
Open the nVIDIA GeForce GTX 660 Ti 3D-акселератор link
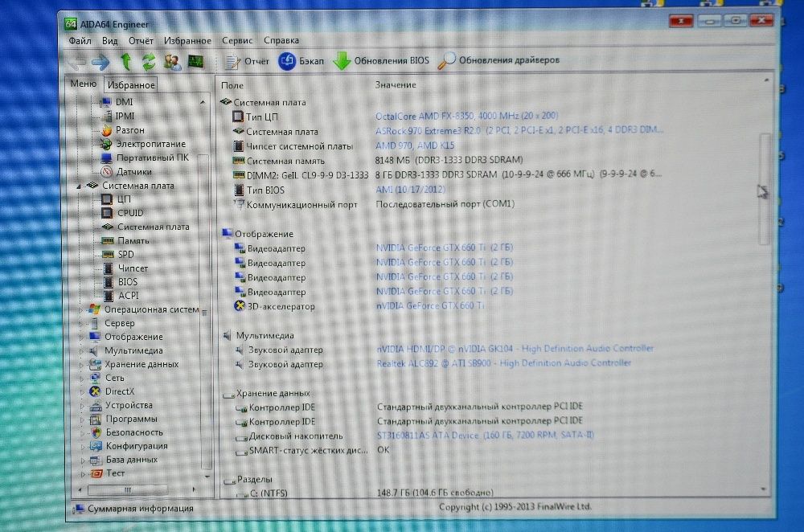point(430,306)
